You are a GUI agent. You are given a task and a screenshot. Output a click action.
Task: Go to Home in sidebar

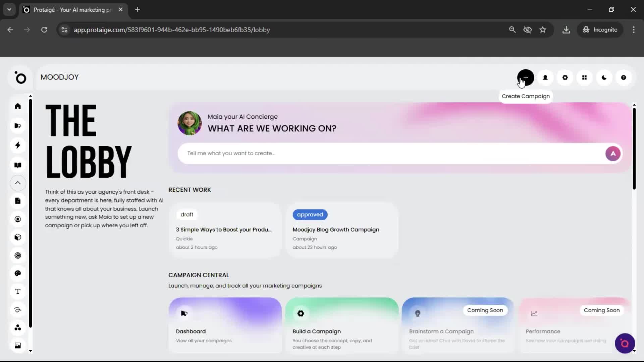pos(18,106)
